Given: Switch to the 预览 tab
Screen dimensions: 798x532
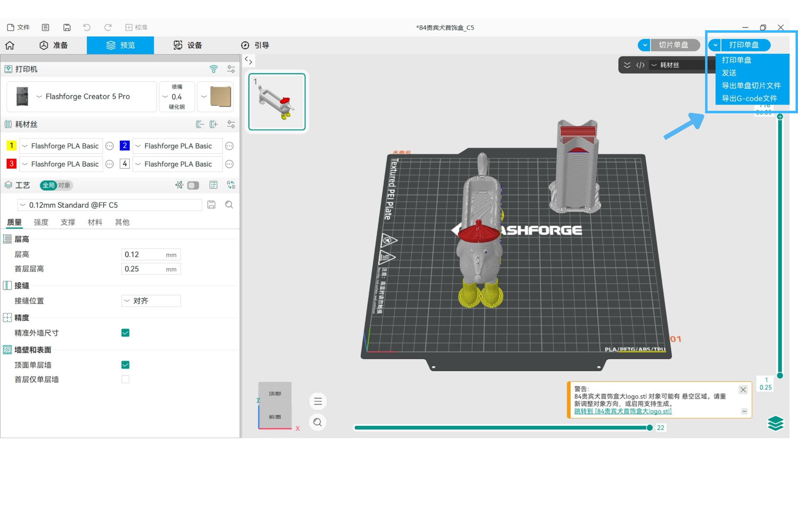Looking at the screenshot, I should (120, 45).
